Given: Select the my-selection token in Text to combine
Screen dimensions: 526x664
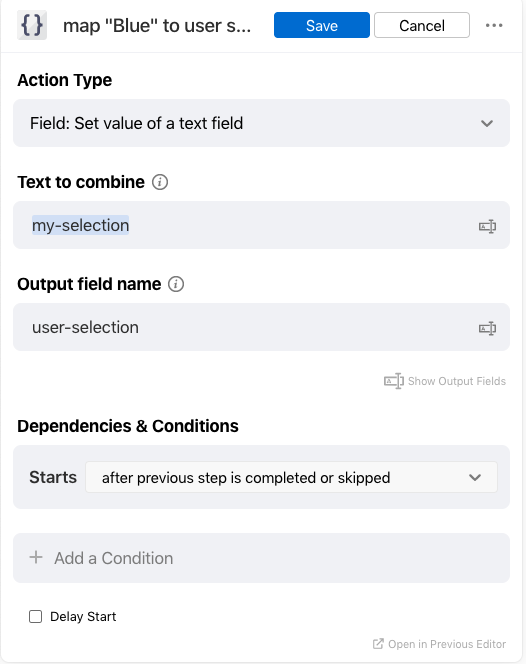Looking at the screenshot, I should (x=80, y=225).
